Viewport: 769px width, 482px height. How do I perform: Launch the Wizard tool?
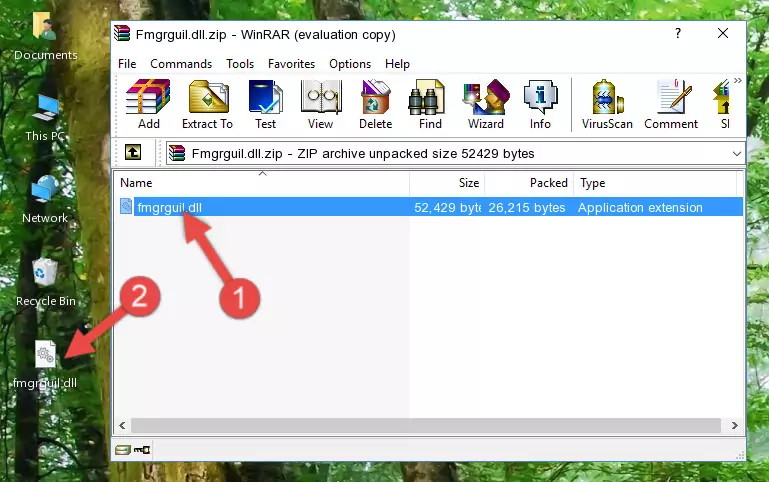(x=486, y=104)
